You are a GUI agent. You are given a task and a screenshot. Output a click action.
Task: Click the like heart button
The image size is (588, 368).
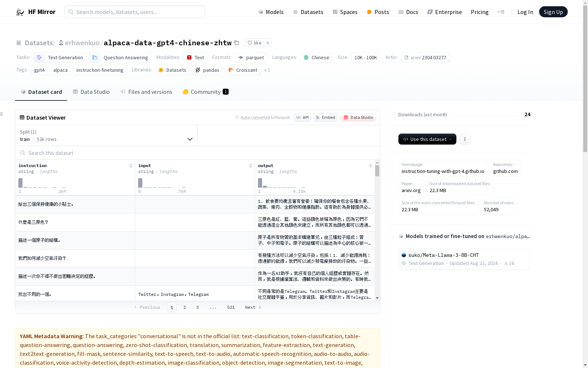(x=254, y=43)
